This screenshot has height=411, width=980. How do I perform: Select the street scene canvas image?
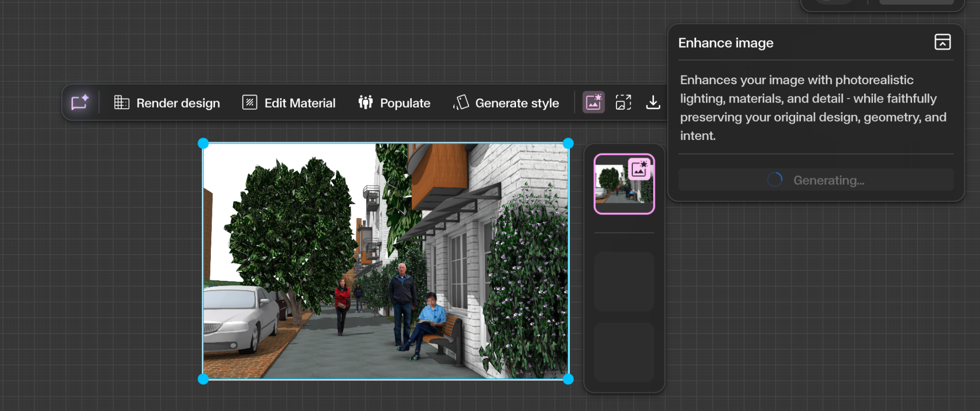[385, 261]
